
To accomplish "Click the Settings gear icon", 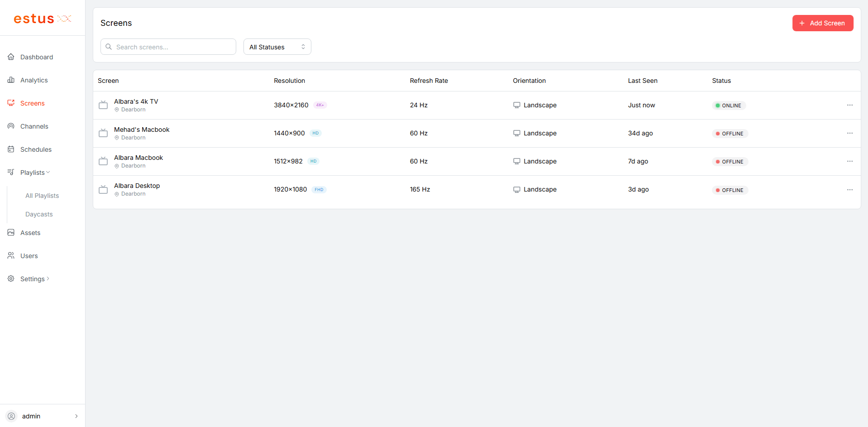I will coord(11,278).
